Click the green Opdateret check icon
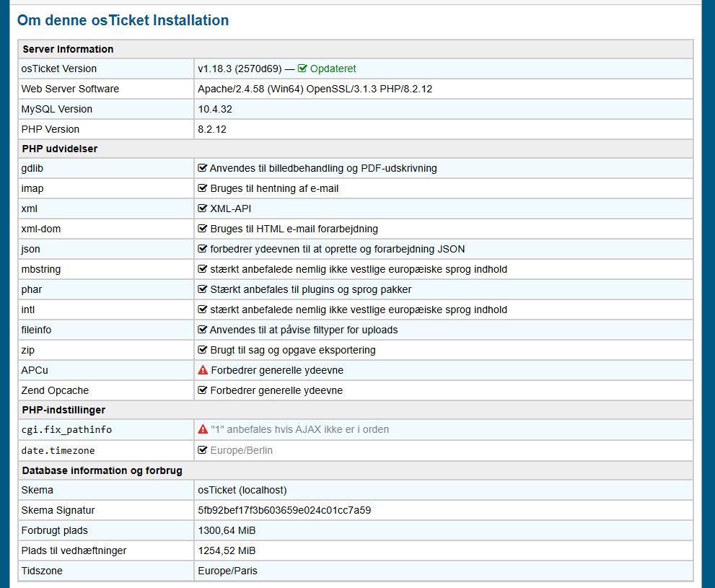 point(302,69)
